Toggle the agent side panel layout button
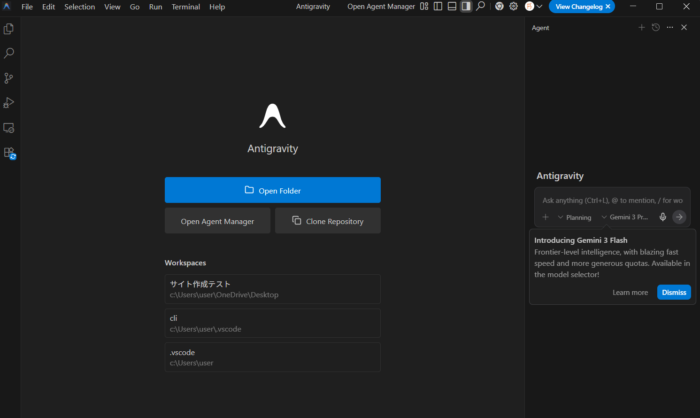The height and width of the screenshot is (418, 700). pyautogui.click(x=466, y=6)
